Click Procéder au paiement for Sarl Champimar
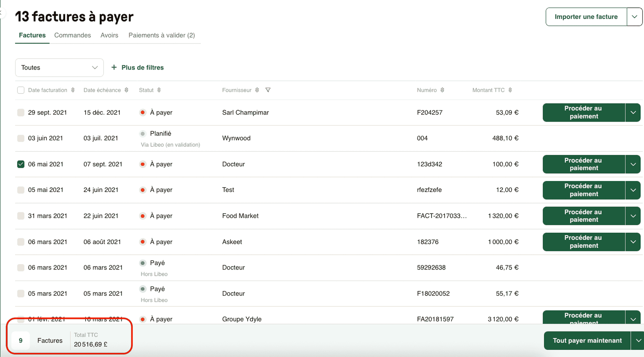This screenshot has width=644, height=357. click(x=584, y=113)
